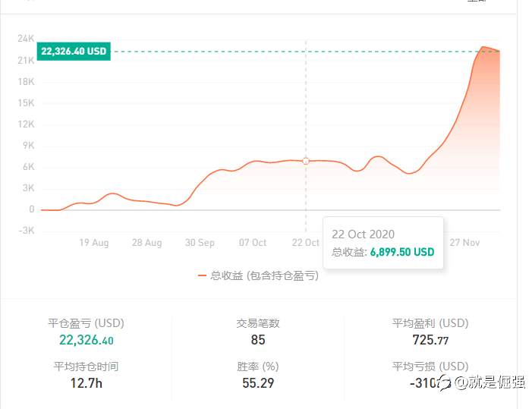
Task: Click the 平均亏损 (USD) label
Action: [x=430, y=367]
